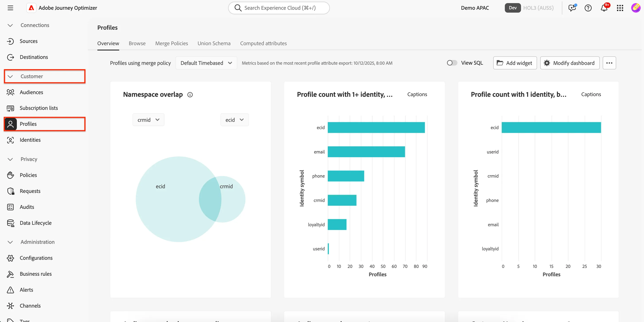The height and width of the screenshot is (322, 644).
Task: Click the Adobe logo icon
Action: coord(31,8)
